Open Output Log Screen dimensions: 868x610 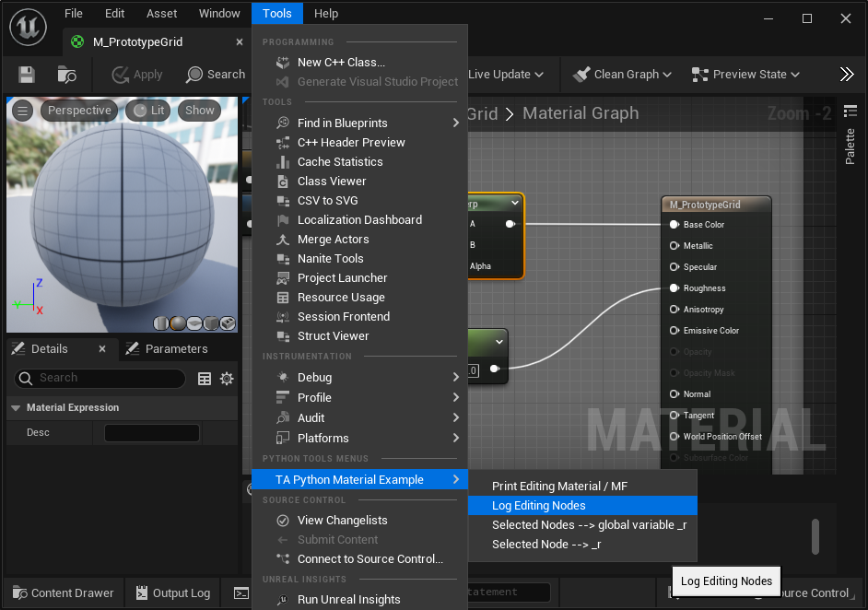point(173,593)
